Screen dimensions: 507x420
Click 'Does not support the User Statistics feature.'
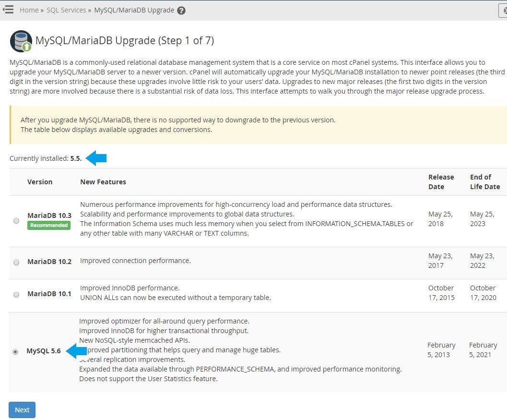[x=148, y=379]
